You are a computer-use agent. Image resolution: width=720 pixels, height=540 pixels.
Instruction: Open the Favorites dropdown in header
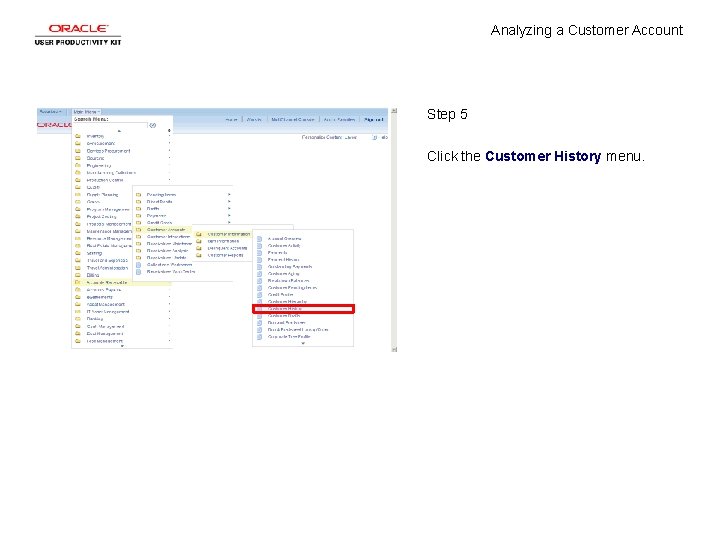[51, 112]
